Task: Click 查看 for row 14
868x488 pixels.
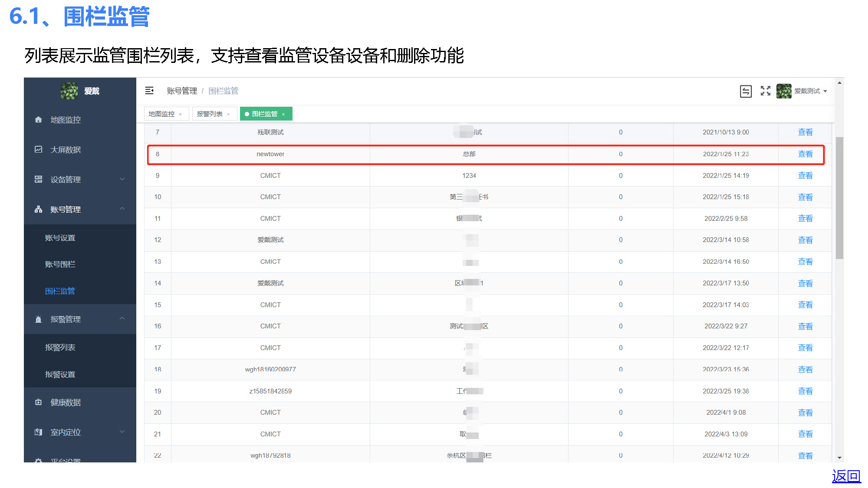Action: 805,283
